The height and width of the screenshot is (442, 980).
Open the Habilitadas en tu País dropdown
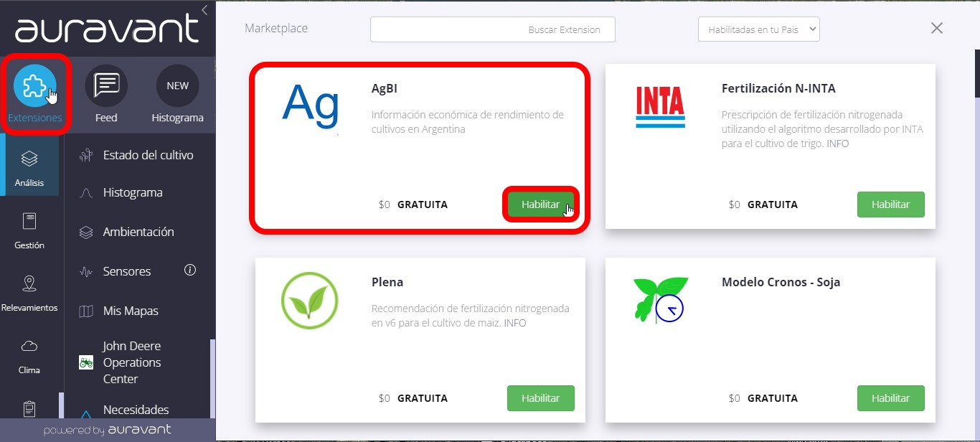coord(759,29)
